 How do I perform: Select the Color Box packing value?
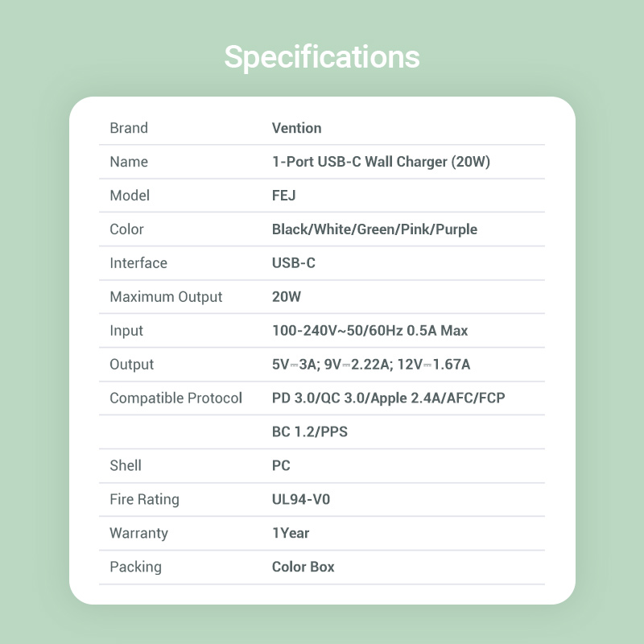coord(303,567)
